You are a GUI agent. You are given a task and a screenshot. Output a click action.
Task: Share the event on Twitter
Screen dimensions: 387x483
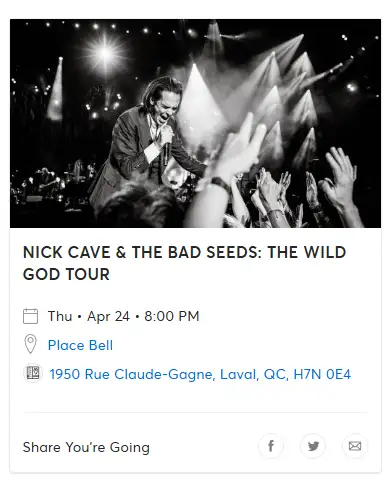tap(313, 446)
